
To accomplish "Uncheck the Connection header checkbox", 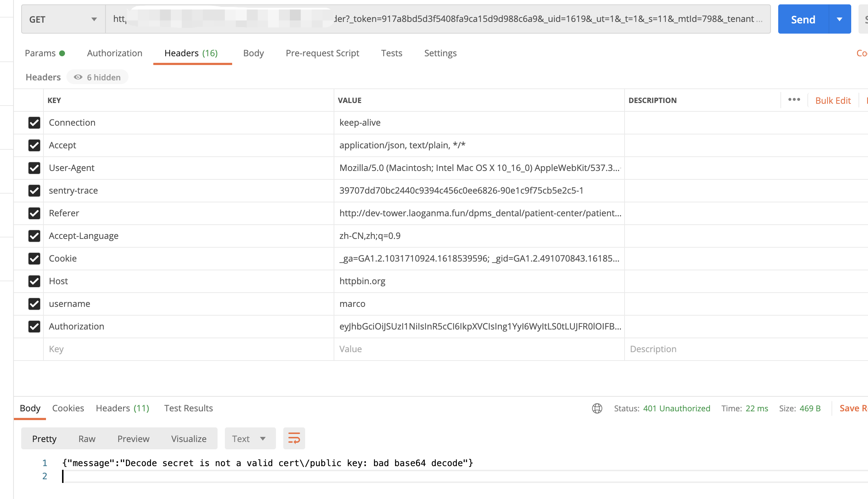I will pyautogui.click(x=34, y=123).
